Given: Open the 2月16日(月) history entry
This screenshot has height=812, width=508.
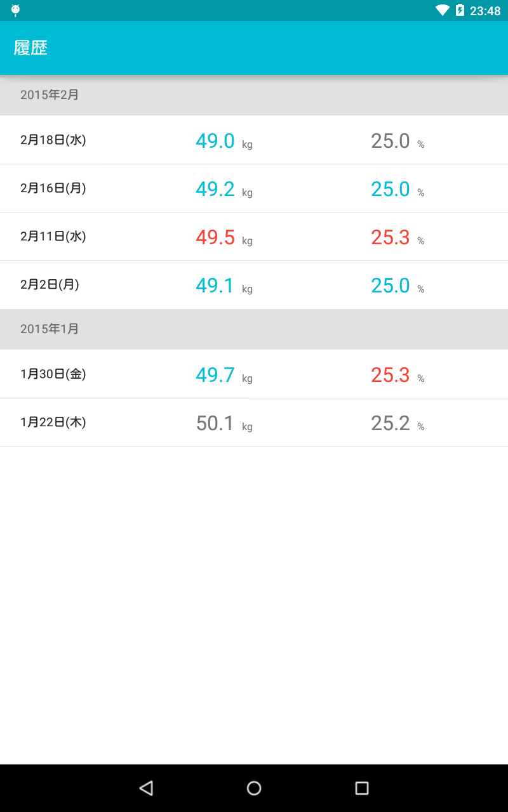Looking at the screenshot, I should [x=53, y=188].
